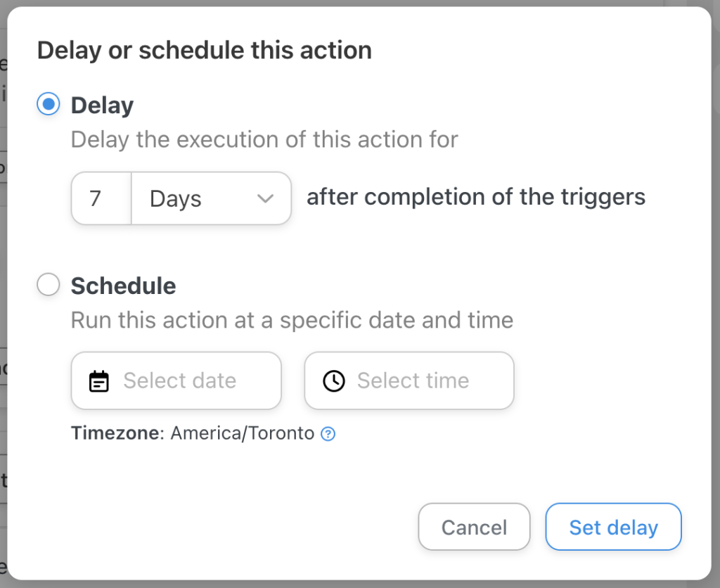
Task: Click the numeric delay value field showing 7
Action: tap(100, 198)
